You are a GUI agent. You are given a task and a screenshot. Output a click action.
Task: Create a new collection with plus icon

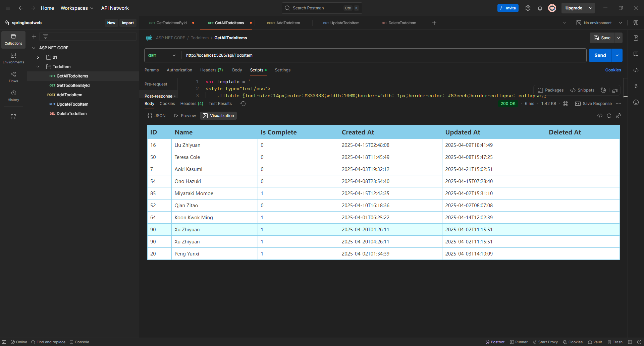click(34, 37)
